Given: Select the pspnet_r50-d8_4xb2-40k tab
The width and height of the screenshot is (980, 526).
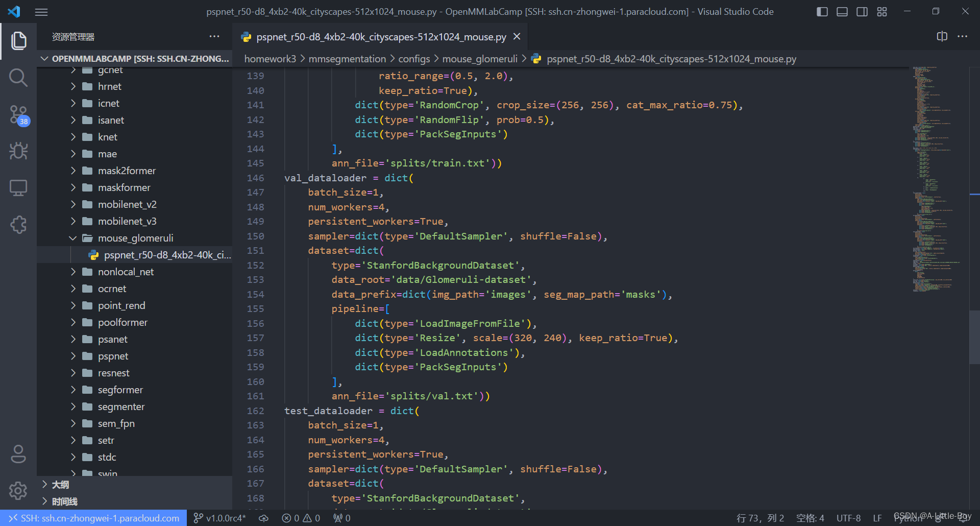Looking at the screenshot, I should pos(381,37).
